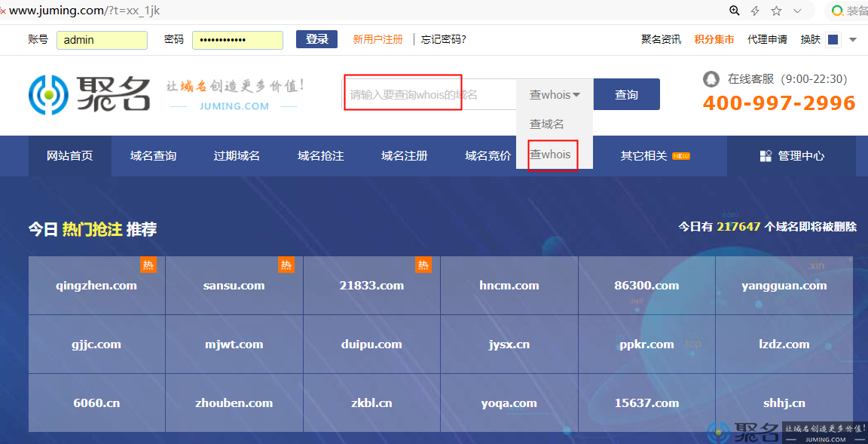Screen dimensions: 868x444
Task: Click the 217647 deleted domains count
Action: click(738, 226)
